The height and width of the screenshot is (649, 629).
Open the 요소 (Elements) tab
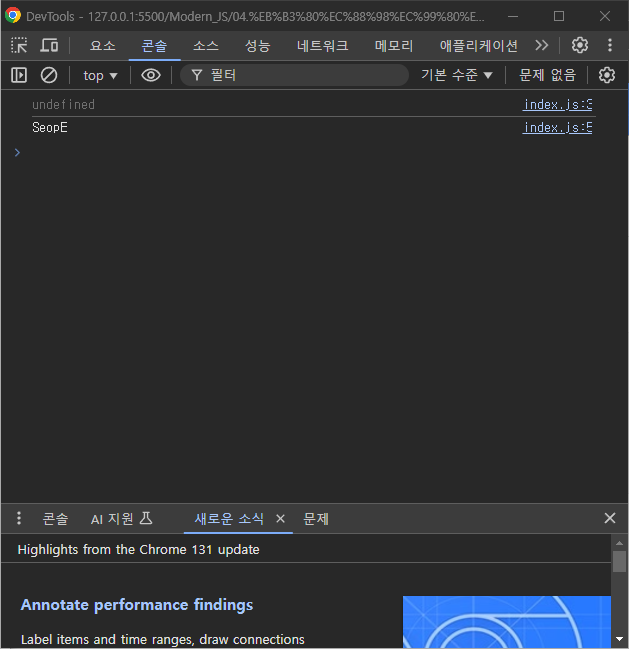click(x=103, y=46)
